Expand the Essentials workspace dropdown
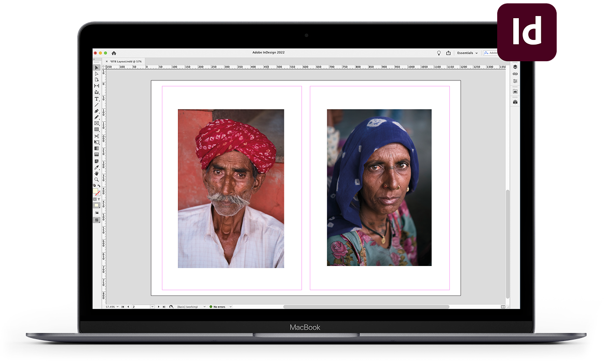Viewport: 604px width, 364px height. click(467, 53)
